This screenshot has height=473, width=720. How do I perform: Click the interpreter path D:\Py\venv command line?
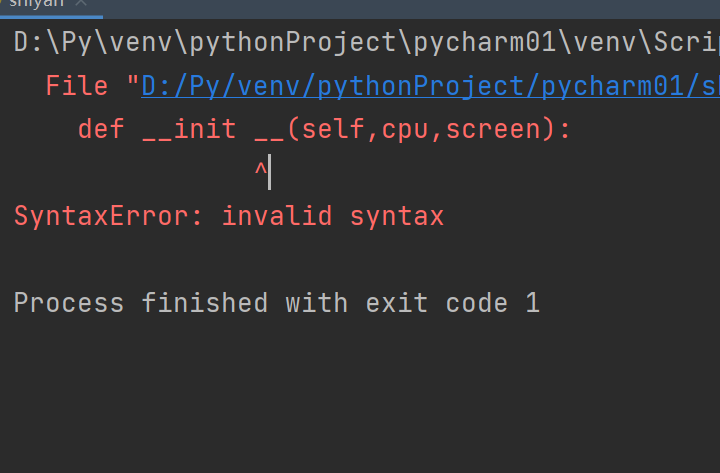[367, 43]
